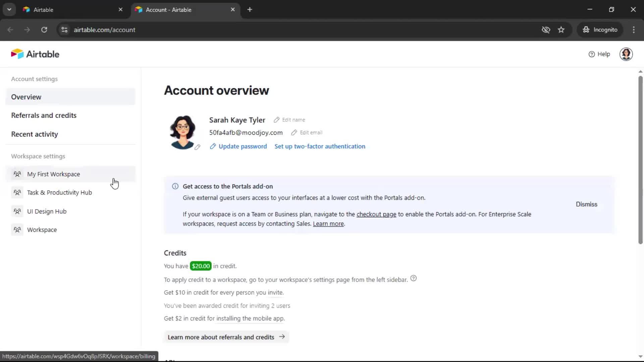Close the first Airtable tab

pos(120,10)
